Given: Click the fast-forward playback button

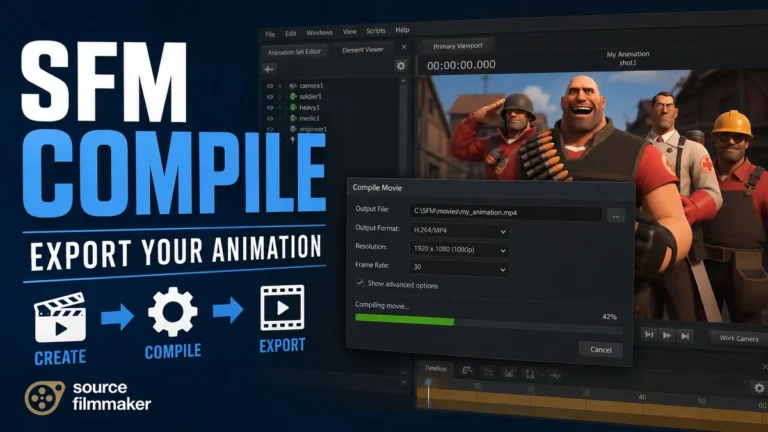Looking at the screenshot, I should [x=667, y=336].
